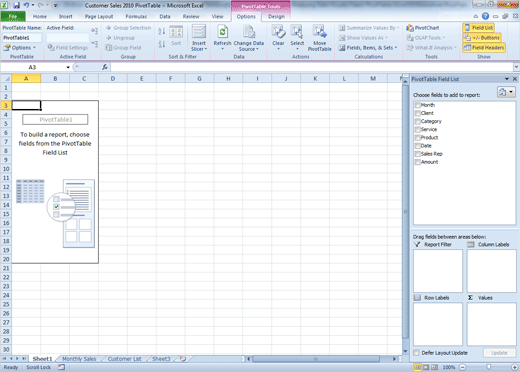Sort Z to A descending
This screenshot has width=520, height=372.
[162, 44]
